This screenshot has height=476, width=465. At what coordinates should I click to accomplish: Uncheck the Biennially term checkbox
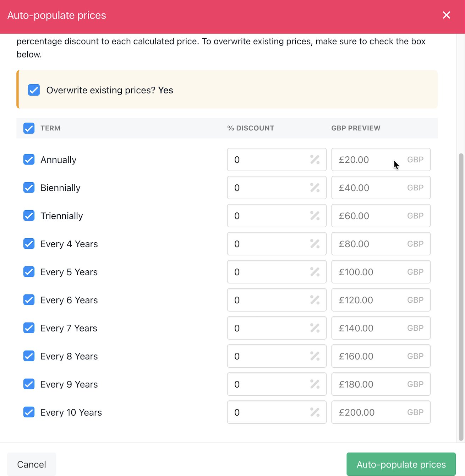(x=29, y=188)
